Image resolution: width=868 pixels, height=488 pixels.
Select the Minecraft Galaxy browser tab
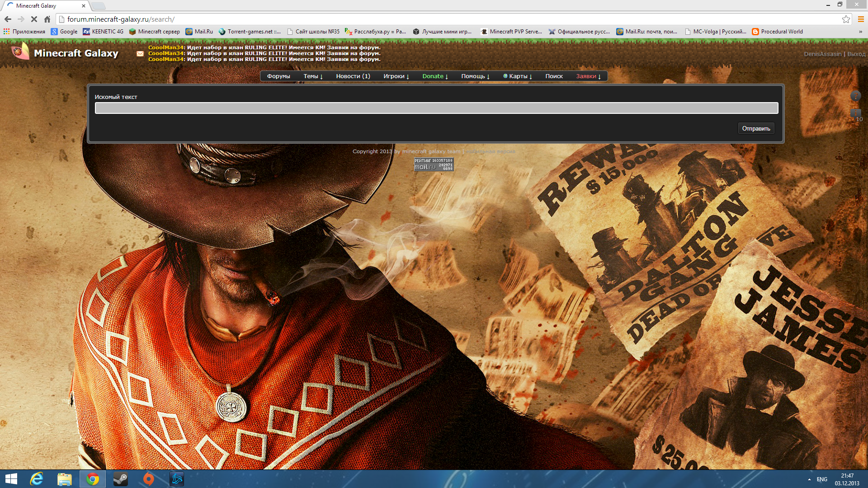tap(45, 6)
